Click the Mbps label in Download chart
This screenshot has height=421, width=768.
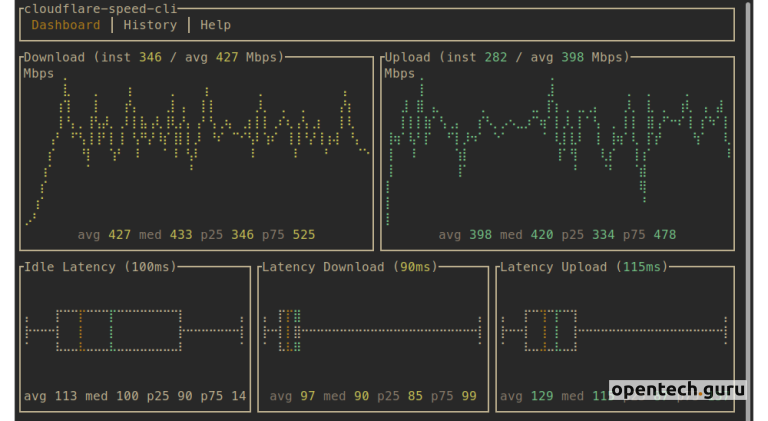pos(38,73)
